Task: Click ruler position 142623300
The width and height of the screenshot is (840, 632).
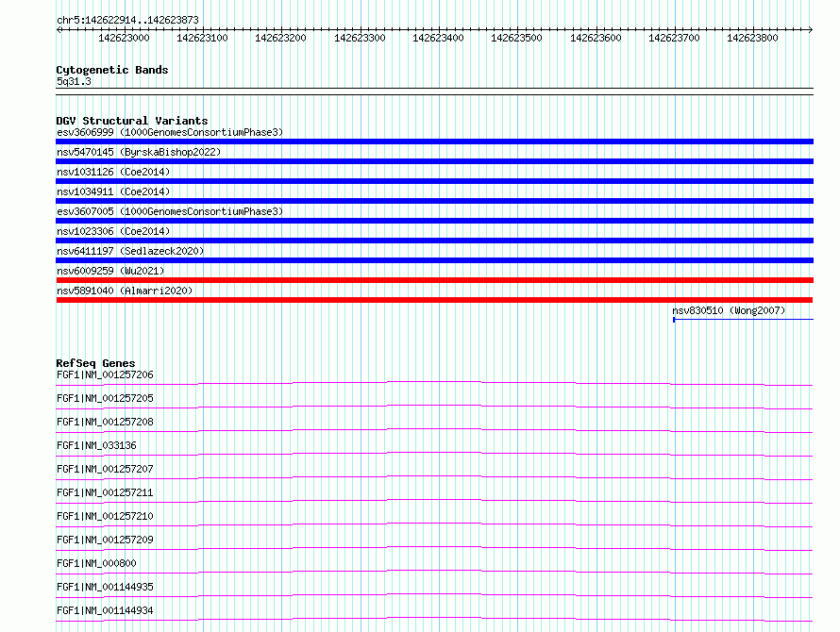Action: [360, 38]
